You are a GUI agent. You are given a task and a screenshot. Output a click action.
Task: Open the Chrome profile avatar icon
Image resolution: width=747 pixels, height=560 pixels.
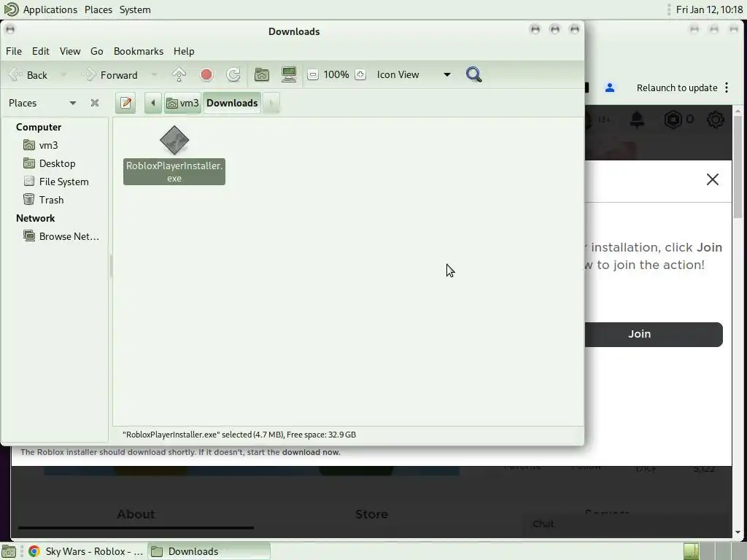click(x=610, y=87)
